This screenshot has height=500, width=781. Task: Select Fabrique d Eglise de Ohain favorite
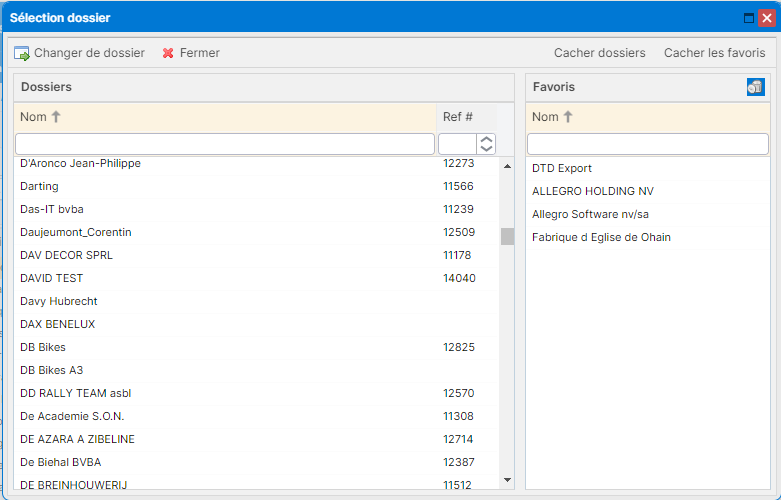point(648,238)
